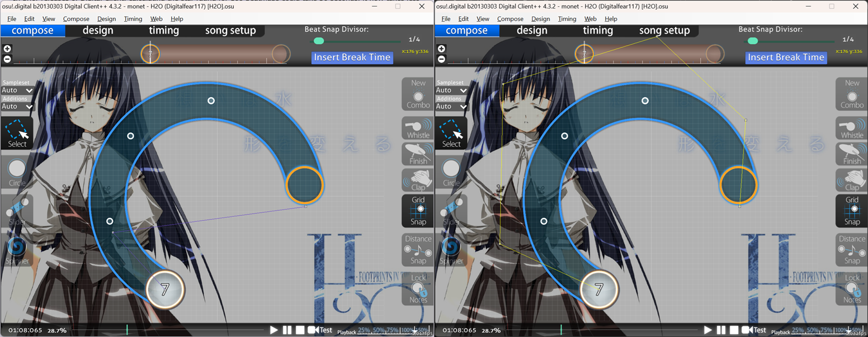Add Whistle hitsound in left window
Image resolution: width=868 pixels, height=337 pixels.
point(418,129)
